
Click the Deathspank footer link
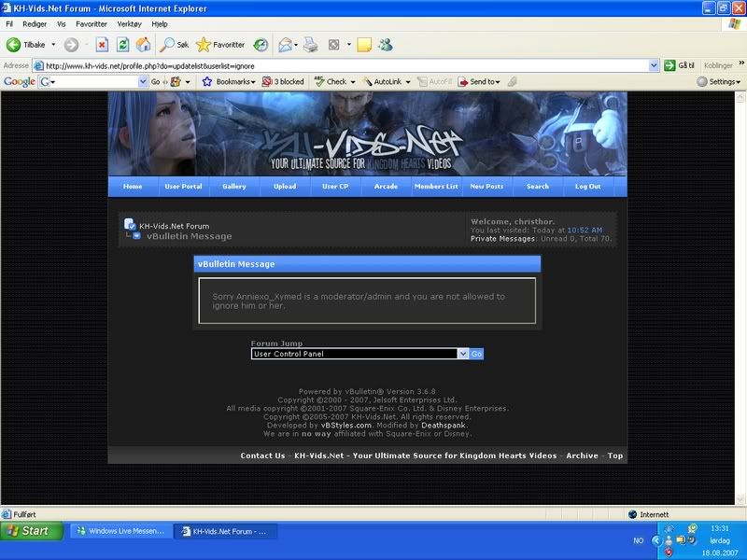(443, 426)
